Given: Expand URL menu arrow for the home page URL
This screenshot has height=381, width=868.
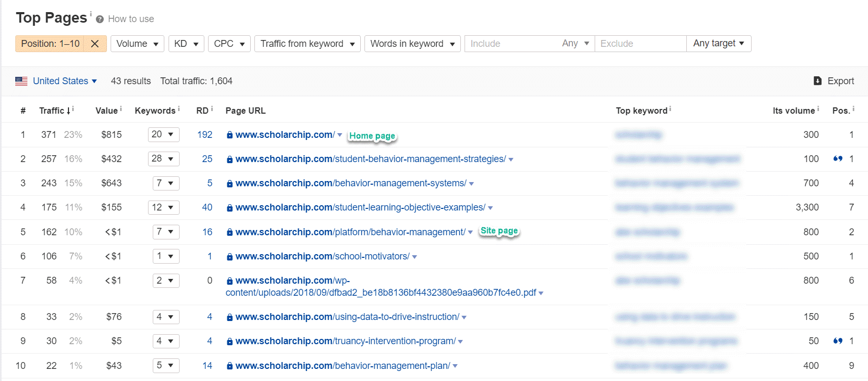Looking at the screenshot, I should [x=340, y=135].
